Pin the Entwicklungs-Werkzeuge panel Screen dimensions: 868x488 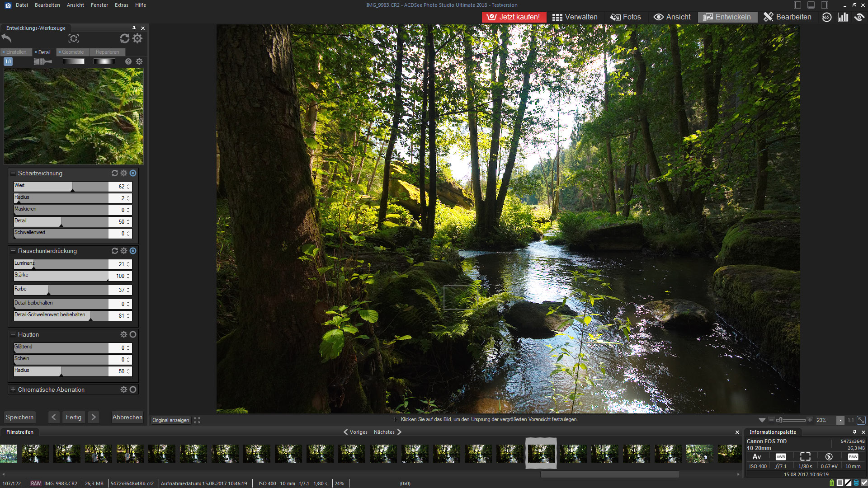[134, 28]
